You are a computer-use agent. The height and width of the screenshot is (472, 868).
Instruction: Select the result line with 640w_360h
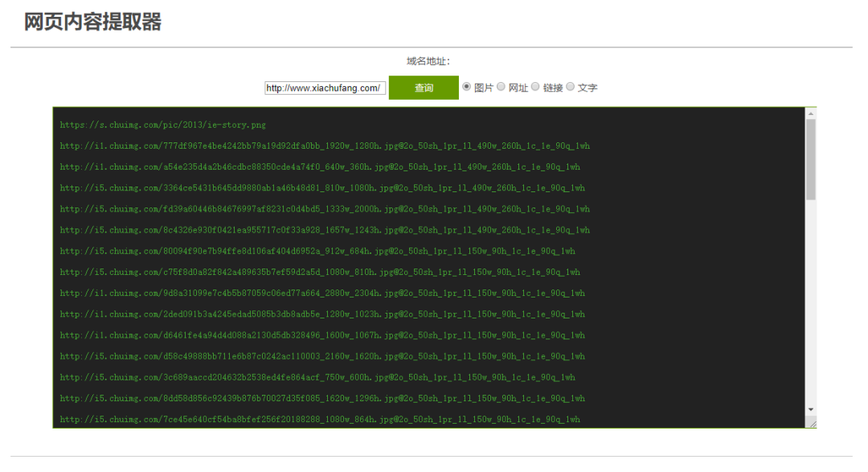tap(320, 167)
